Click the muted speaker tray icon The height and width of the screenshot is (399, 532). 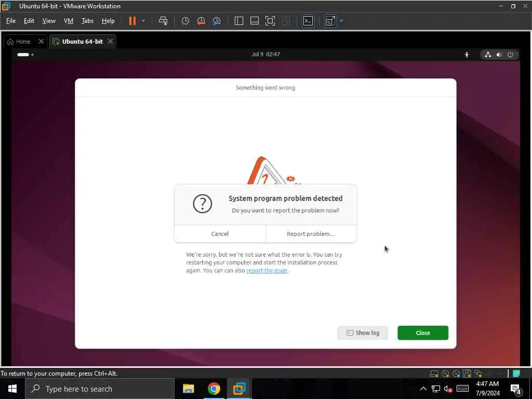click(x=448, y=389)
